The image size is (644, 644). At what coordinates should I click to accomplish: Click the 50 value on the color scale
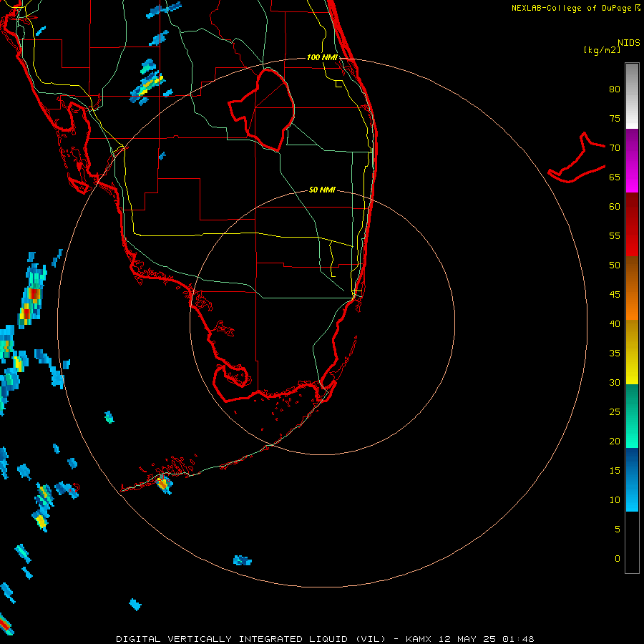(615, 265)
